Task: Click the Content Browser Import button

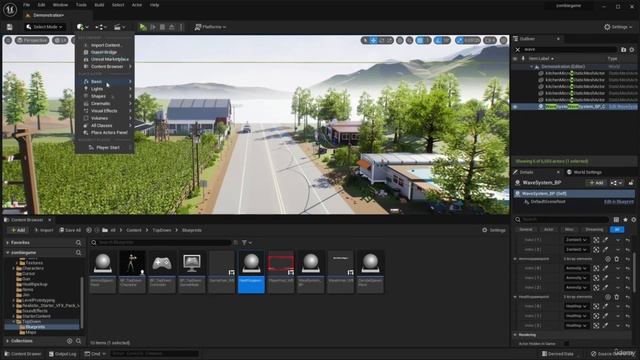Action: click(43, 230)
